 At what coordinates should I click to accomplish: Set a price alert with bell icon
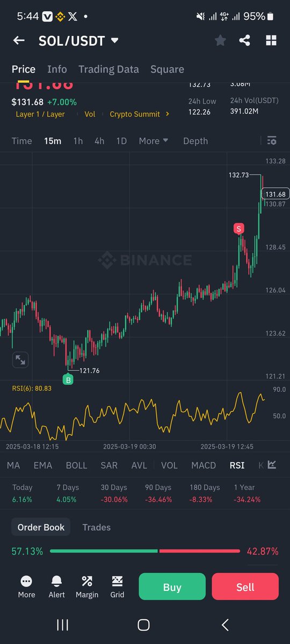tap(56, 586)
